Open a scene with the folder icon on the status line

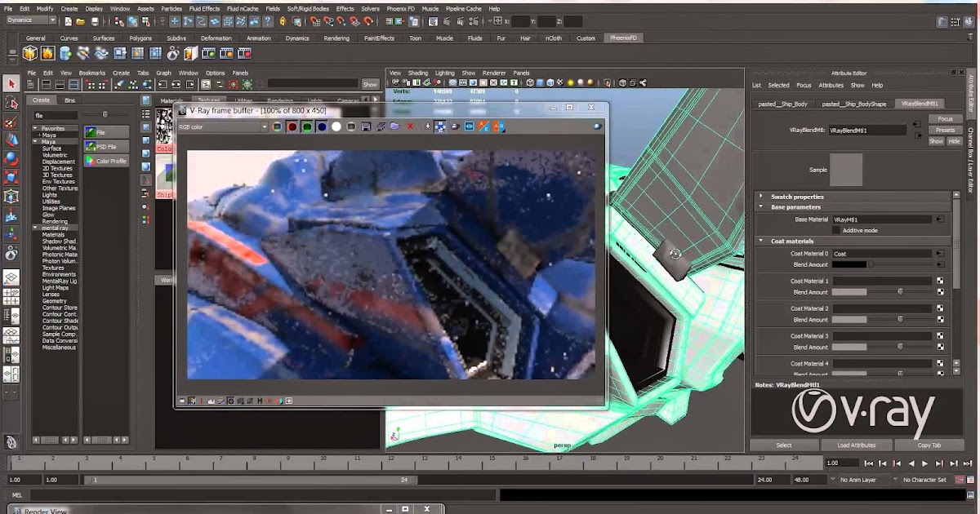click(x=82, y=21)
